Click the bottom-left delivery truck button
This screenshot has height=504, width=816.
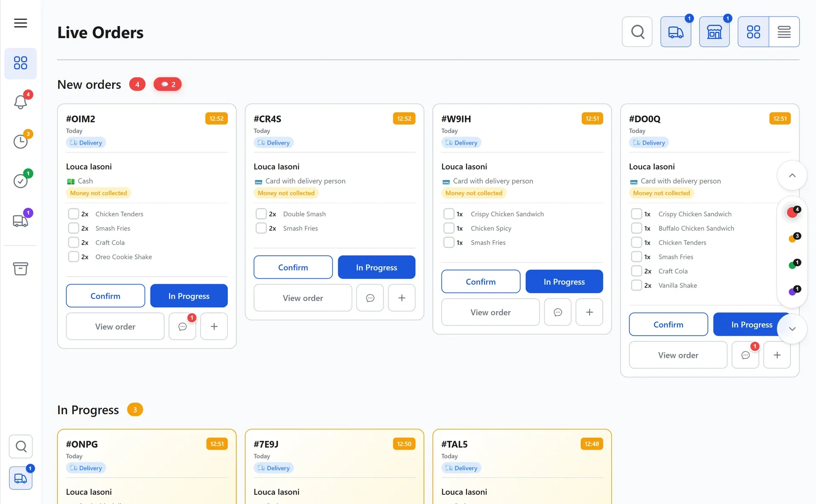tap(21, 478)
